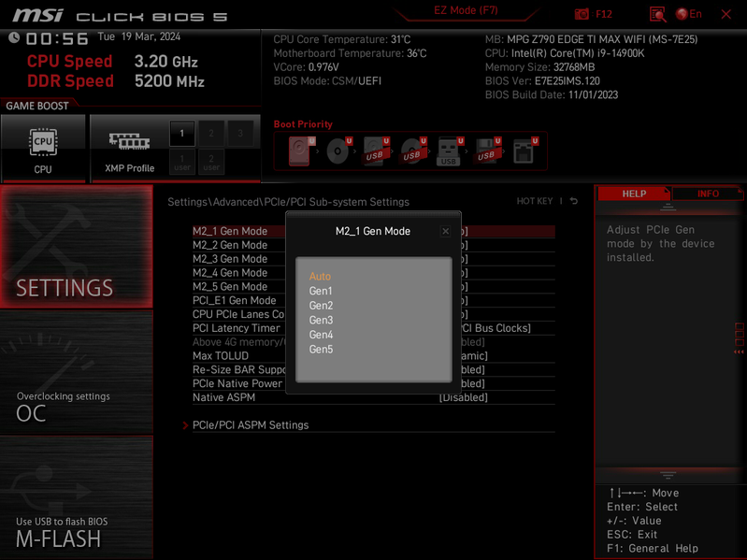
Task: Choose Gen3 option in popup list
Action: 321,320
